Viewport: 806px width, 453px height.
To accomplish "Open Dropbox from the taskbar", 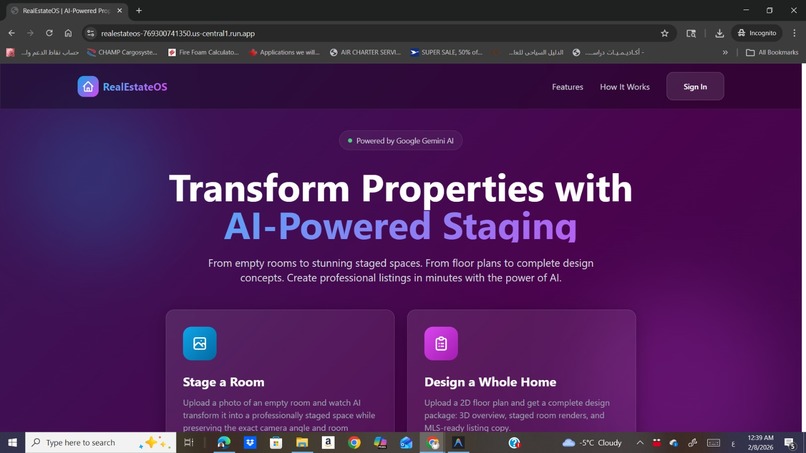I will click(250, 442).
